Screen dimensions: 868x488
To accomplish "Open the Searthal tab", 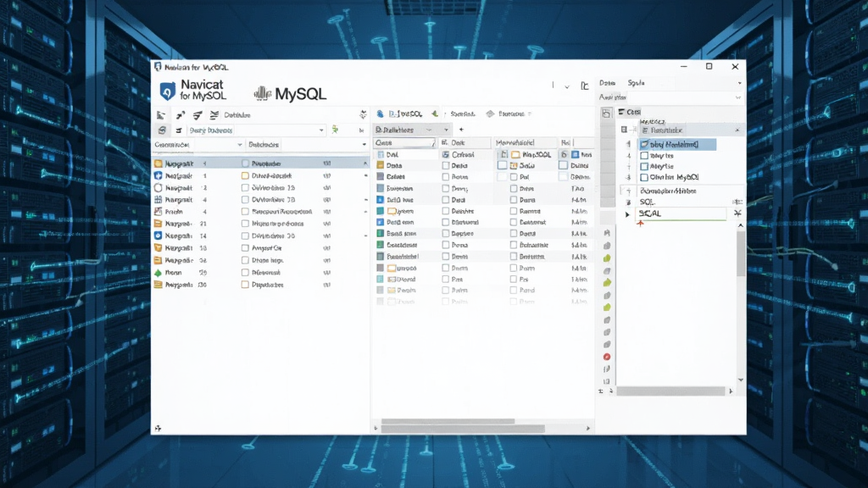I will pos(463,114).
